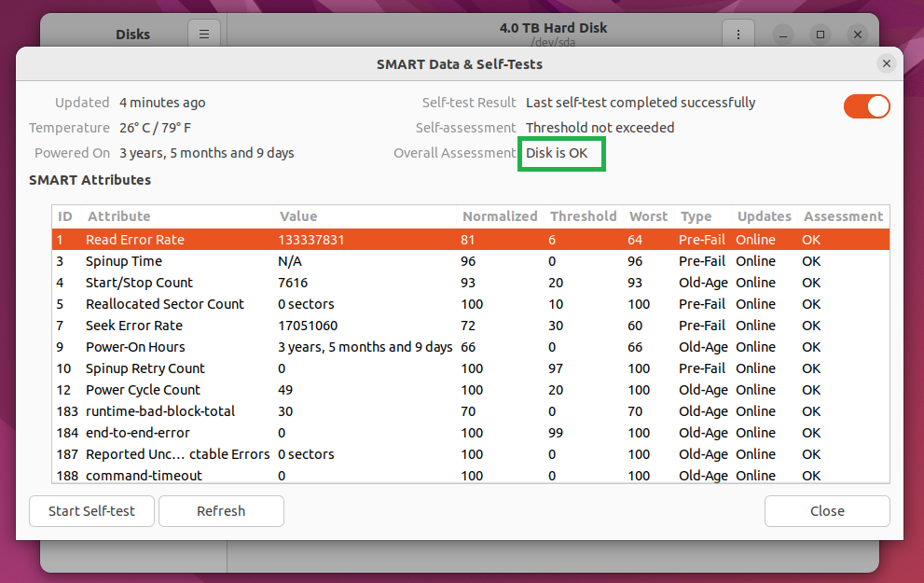Click value 49 in Power Cycle Count row

click(285, 390)
